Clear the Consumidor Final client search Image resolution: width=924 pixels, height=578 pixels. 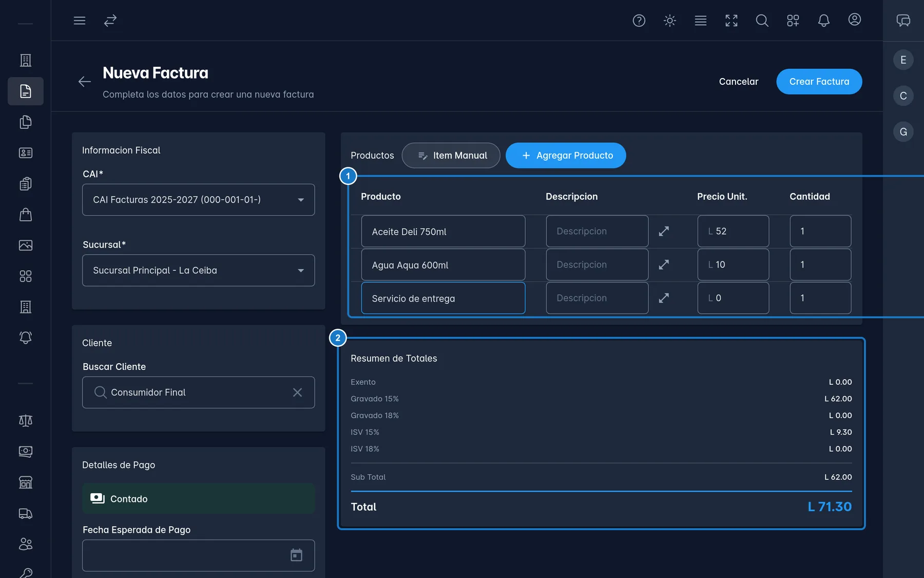coord(297,393)
